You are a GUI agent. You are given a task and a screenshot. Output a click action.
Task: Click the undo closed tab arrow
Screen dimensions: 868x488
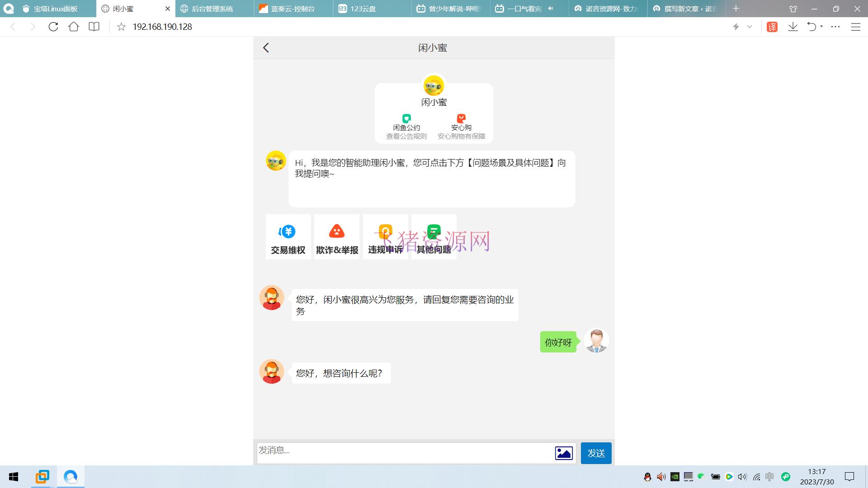coord(812,27)
